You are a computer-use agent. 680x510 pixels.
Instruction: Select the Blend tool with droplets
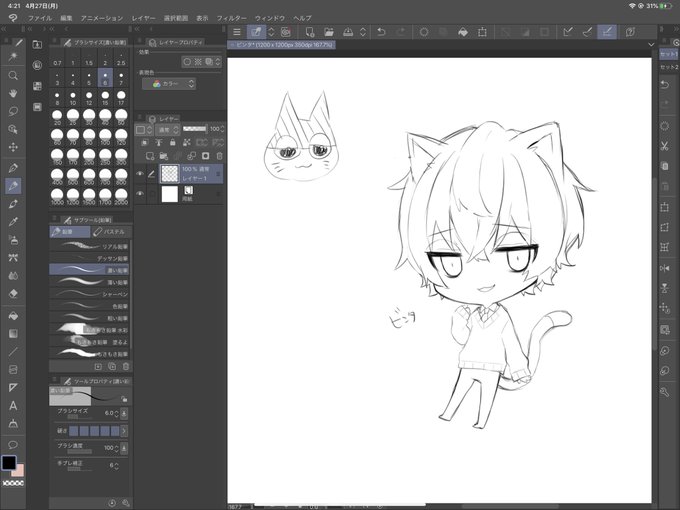13,276
